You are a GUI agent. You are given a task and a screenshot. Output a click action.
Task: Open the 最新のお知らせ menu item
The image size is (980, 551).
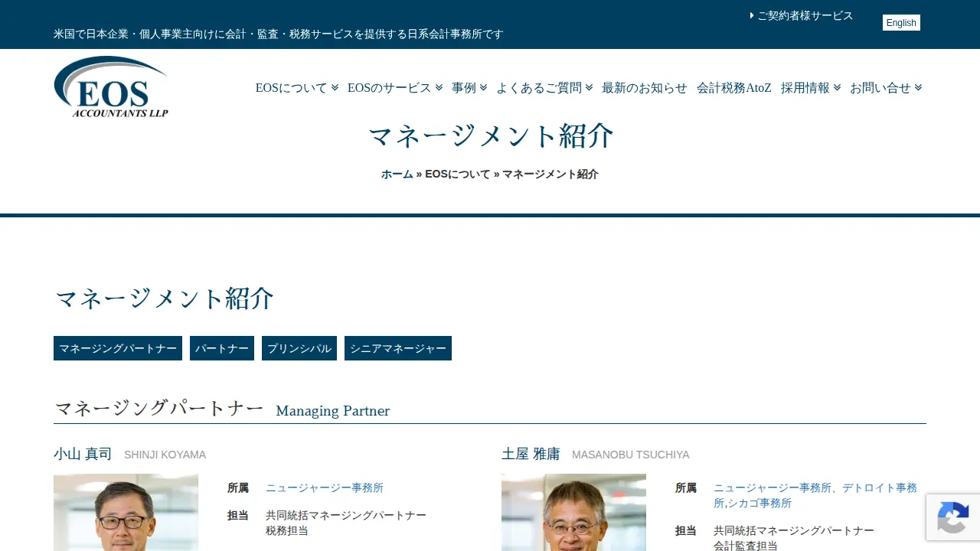645,87
